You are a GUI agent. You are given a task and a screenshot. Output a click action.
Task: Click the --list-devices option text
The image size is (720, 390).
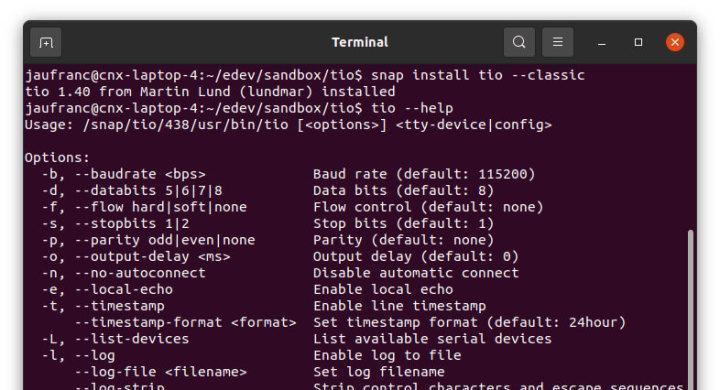click(x=132, y=339)
